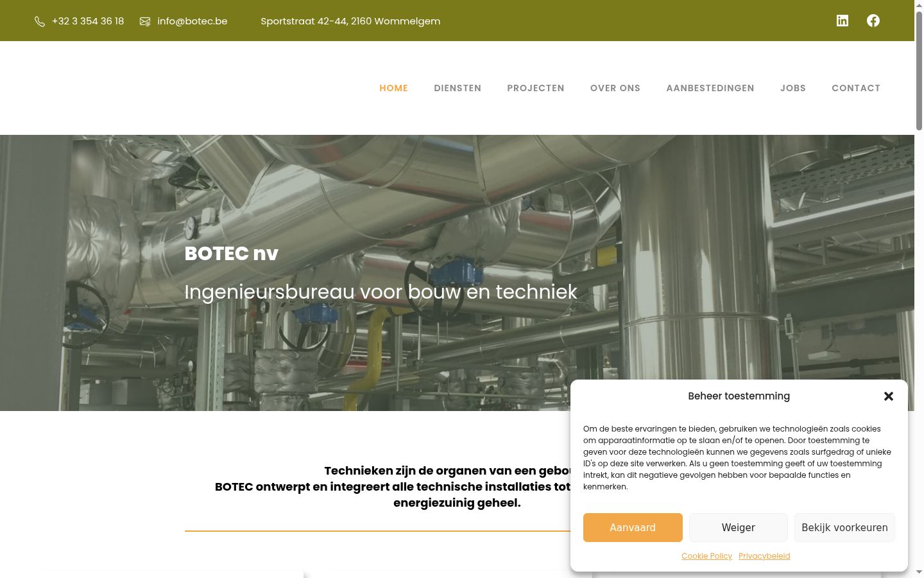
Task: Accept cookies with Aanvaard button
Action: click(x=633, y=527)
